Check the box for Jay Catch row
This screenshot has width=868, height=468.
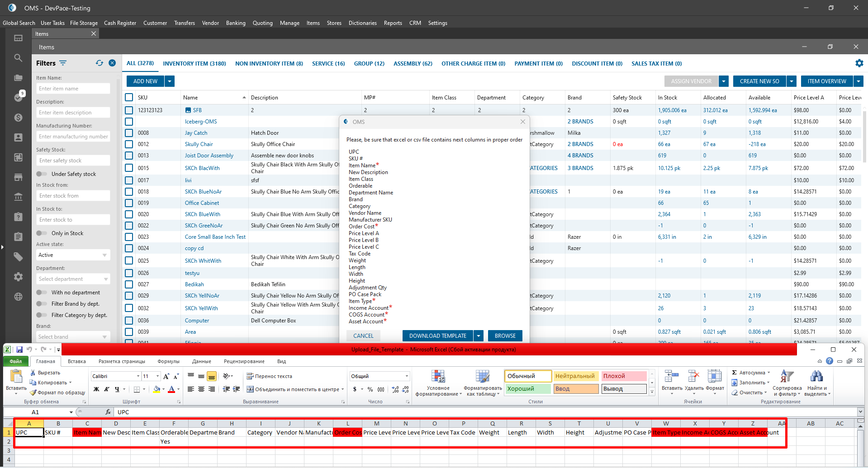point(129,133)
